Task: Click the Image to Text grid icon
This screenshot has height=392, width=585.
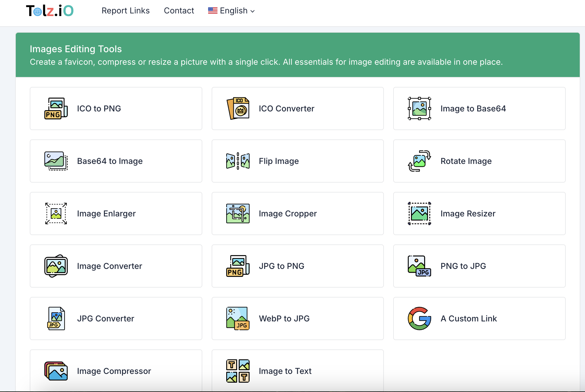Action: [238, 371]
